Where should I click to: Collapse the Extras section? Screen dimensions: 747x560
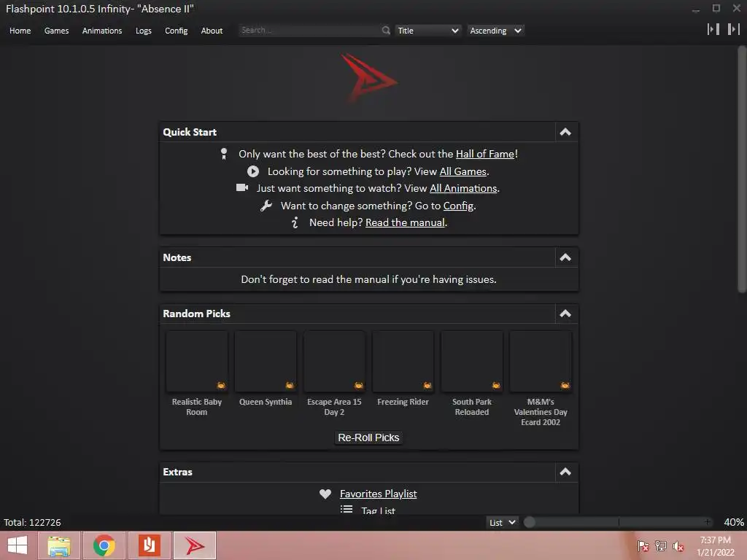[565, 472]
